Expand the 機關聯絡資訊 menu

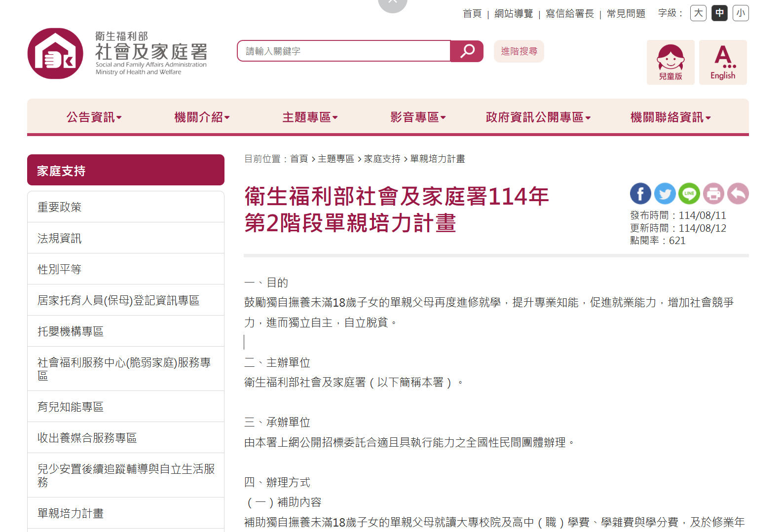point(670,117)
